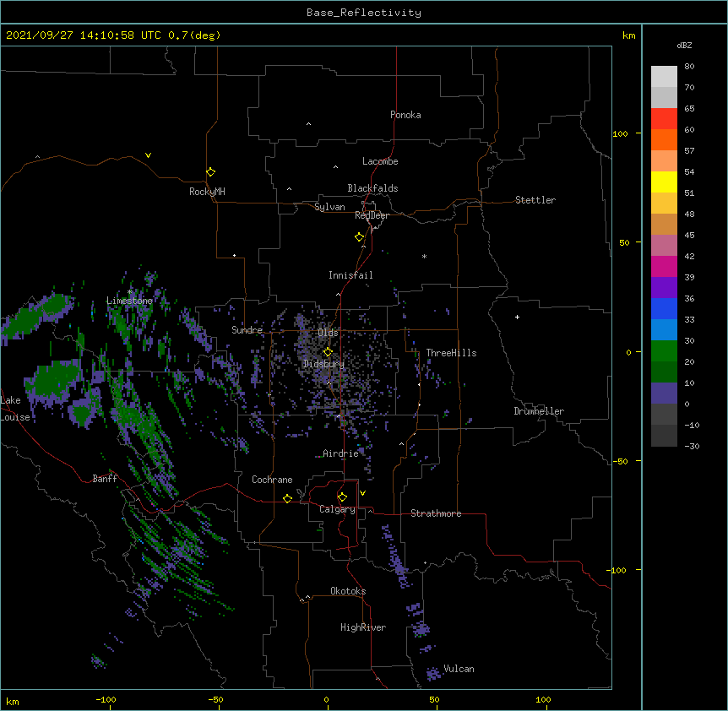
Task: Click the Strathmore town label
Action: (436, 513)
